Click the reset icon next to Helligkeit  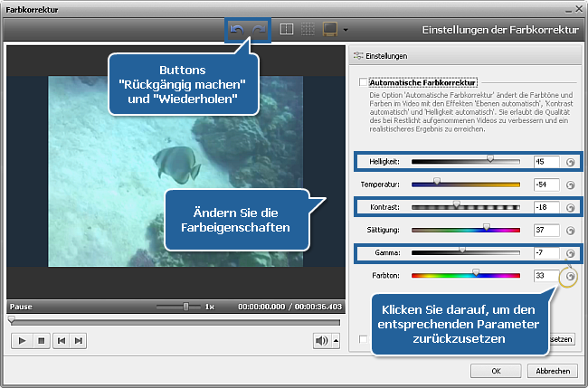(570, 162)
